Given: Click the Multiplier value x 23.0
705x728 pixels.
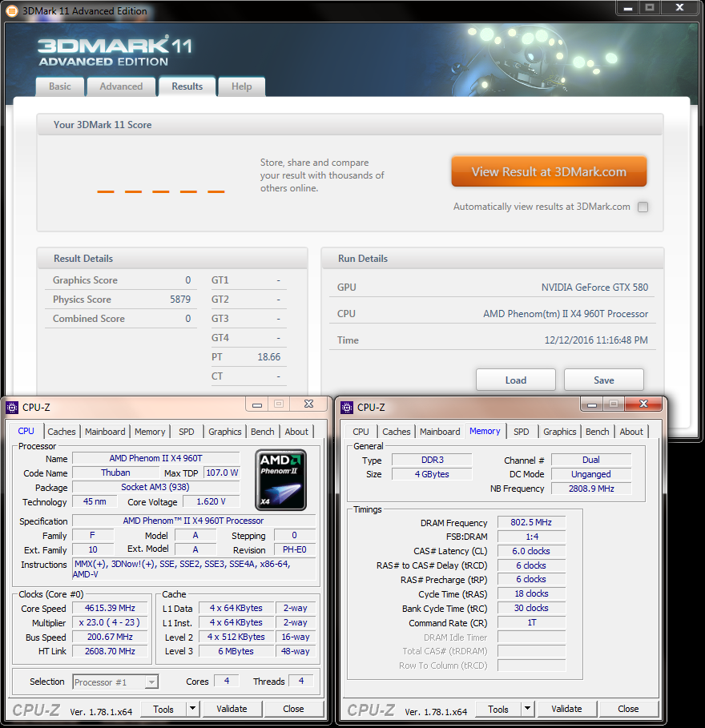Looking at the screenshot, I should point(110,622).
